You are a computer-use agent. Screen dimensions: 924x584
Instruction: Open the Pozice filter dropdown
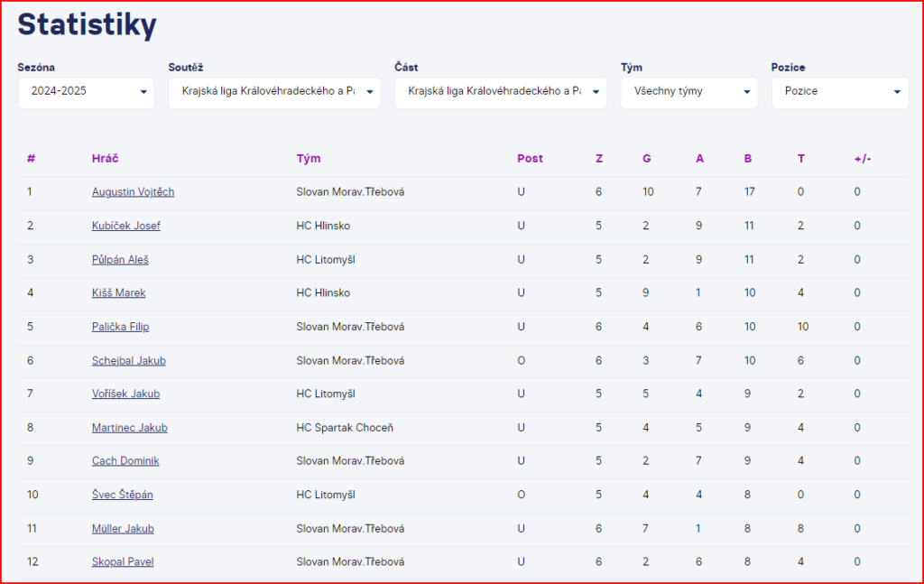tap(839, 92)
